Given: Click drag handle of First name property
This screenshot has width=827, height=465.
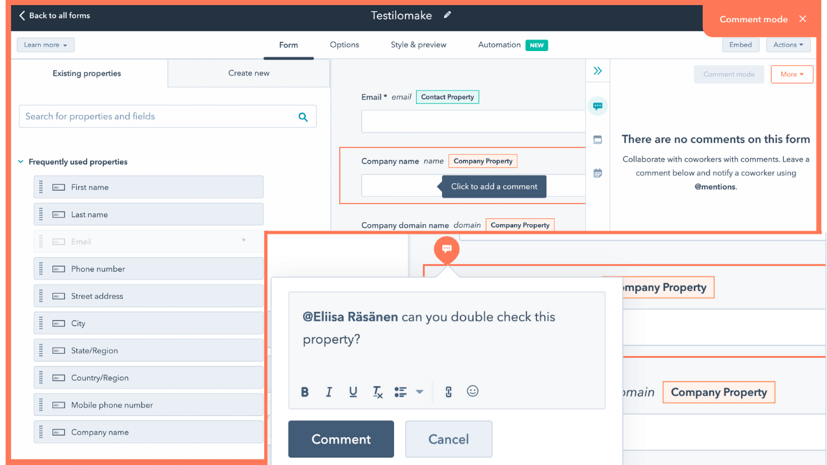Looking at the screenshot, I should pyautogui.click(x=41, y=187).
